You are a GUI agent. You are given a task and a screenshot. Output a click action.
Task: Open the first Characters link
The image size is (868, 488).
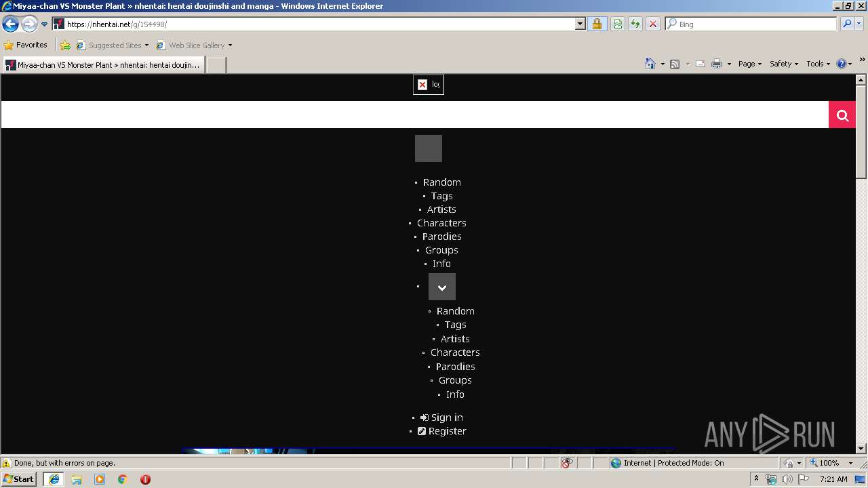(x=441, y=223)
